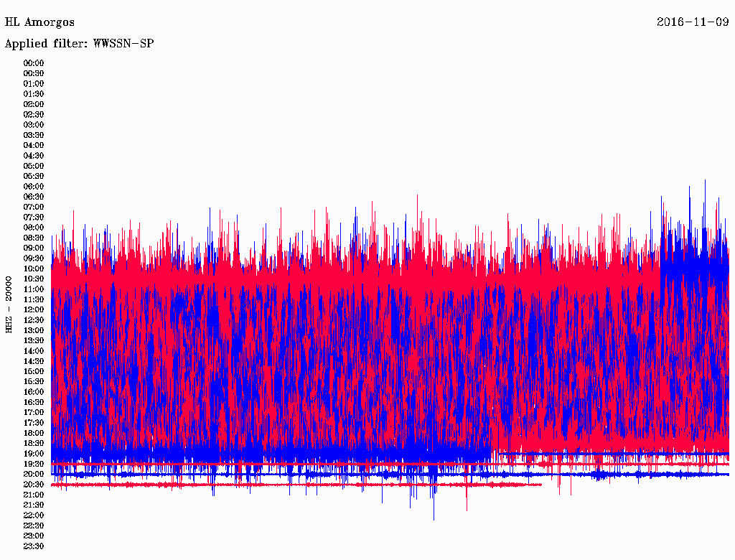Click the 15:30 time label
This screenshot has width=735, height=560.
(34, 382)
